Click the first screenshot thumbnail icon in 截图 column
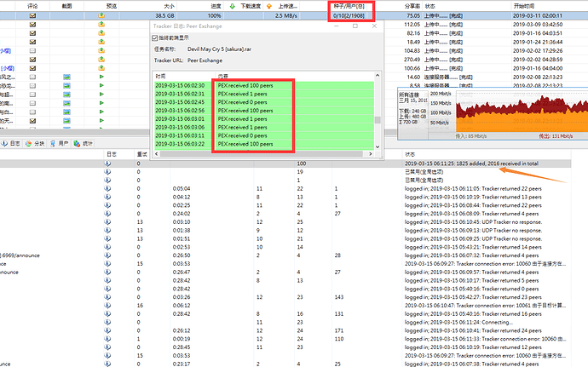588x367 pixels. point(67,77)
